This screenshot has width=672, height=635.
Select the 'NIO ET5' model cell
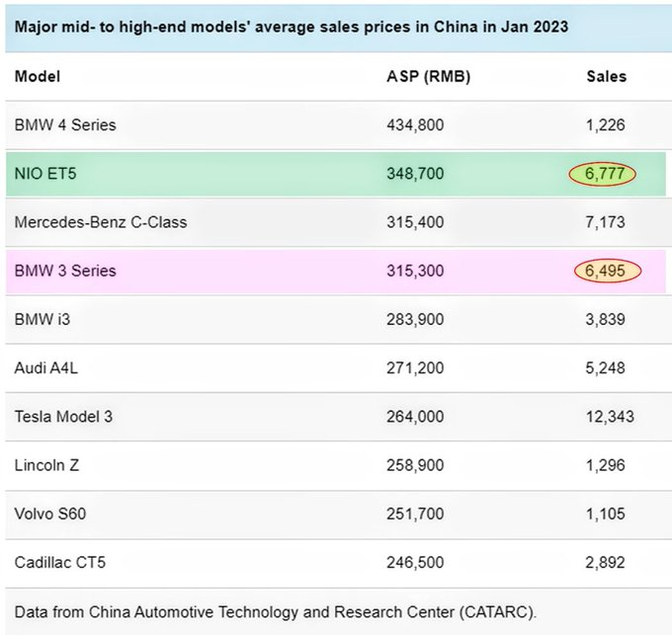45,174
